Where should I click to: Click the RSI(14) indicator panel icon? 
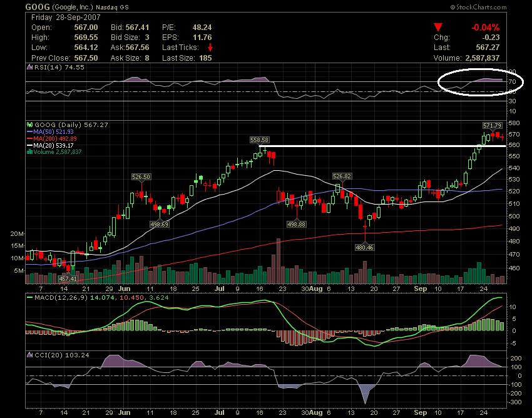29,67
